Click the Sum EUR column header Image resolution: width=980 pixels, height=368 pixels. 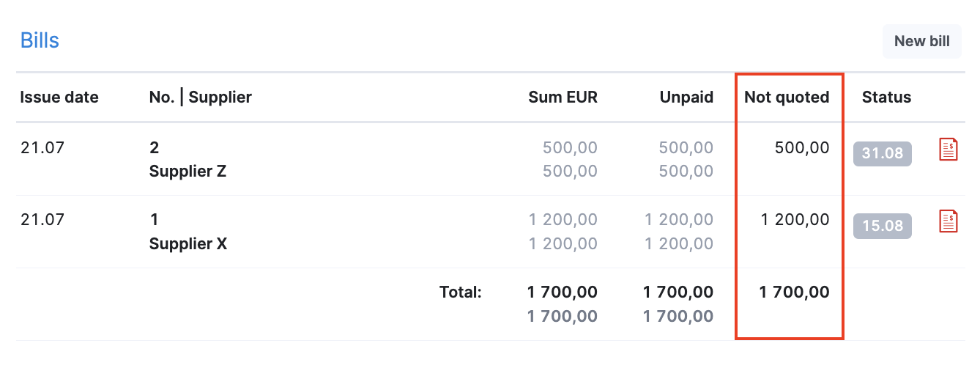coord(563,97)
